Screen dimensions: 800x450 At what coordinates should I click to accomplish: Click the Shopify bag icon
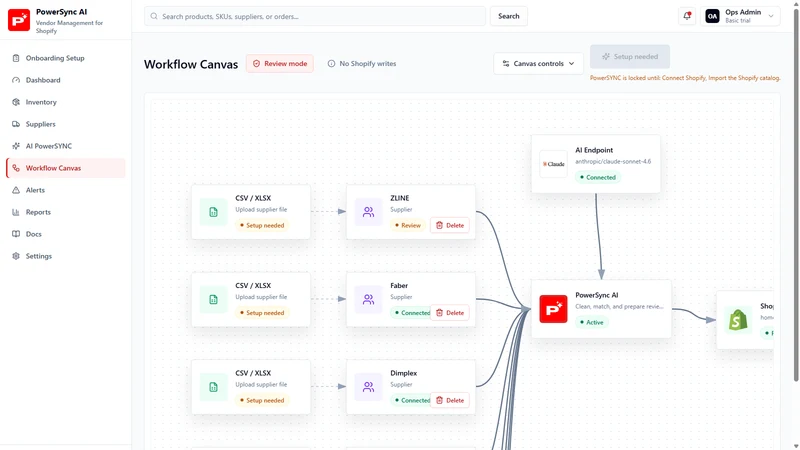pyautogui.click(x=738, y=320)
